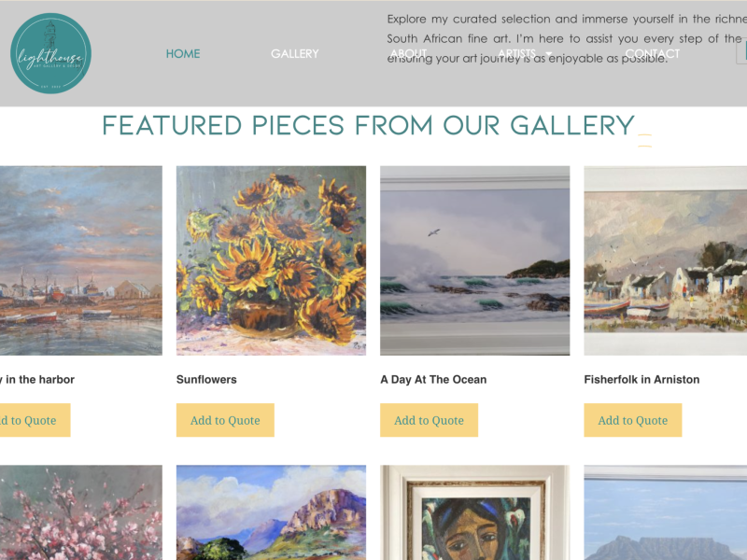View A Day At The Ocean image

474,260
